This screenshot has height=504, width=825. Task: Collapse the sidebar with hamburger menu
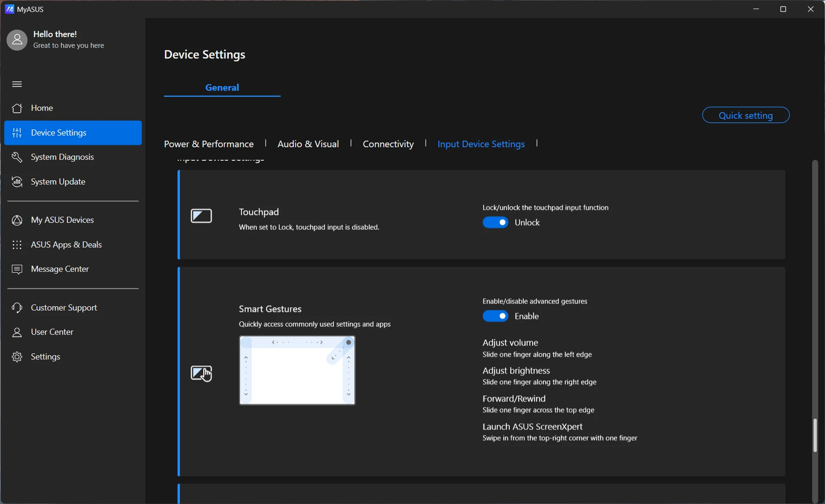point(17,84)
